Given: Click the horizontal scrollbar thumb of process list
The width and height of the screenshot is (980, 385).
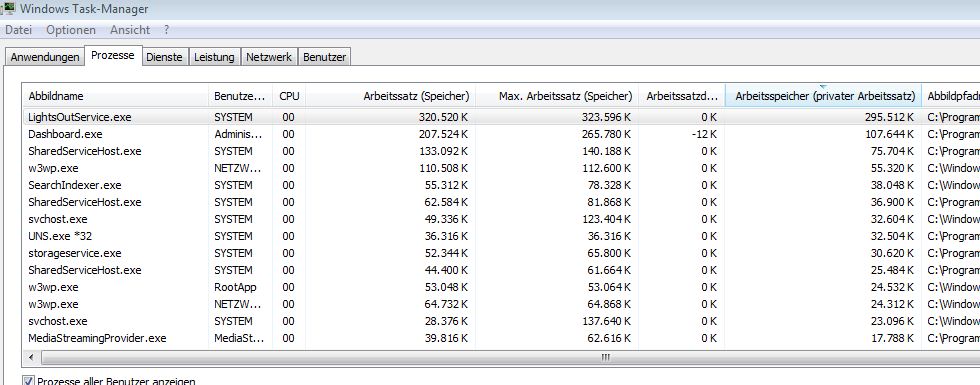Looking at the screenshot, I should click(605, 358).
